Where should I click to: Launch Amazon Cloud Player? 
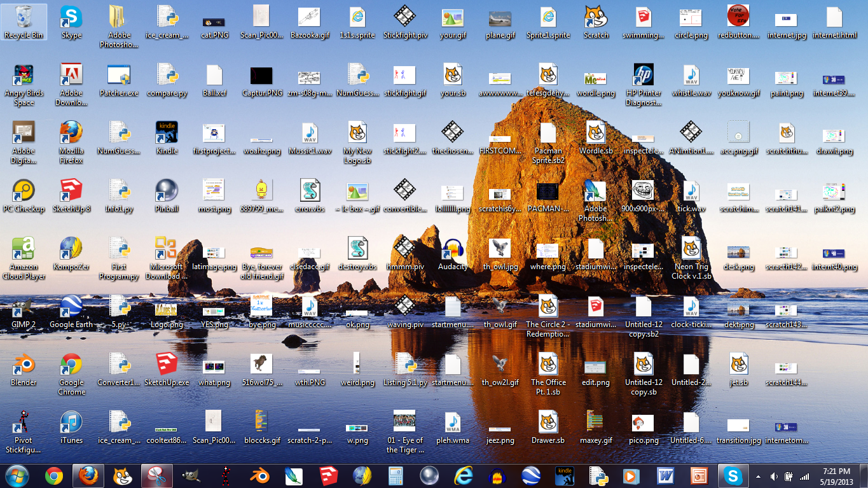(24, 249)
